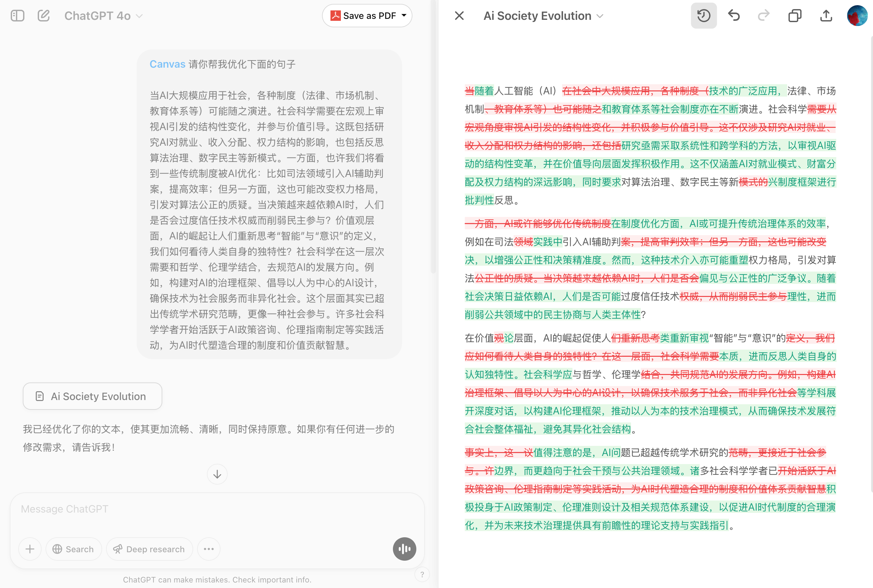Close the canvas with the X icon
873x588 pixels.
pos(459,16)
